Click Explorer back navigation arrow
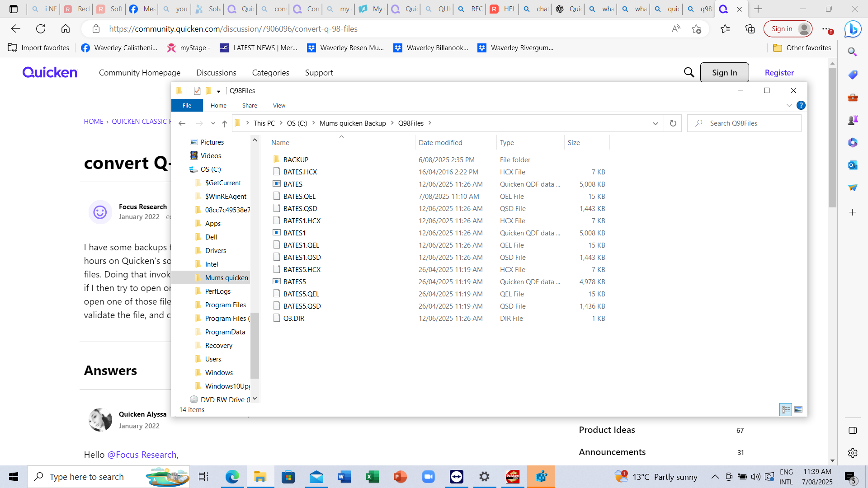This screenshot has height=488, width=868. (x=182, y=123)
